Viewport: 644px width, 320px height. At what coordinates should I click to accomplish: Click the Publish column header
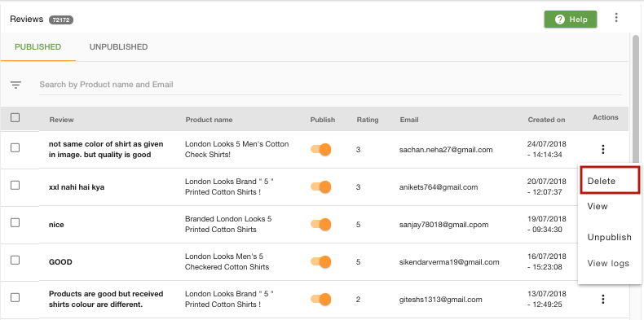pos(323,120)
